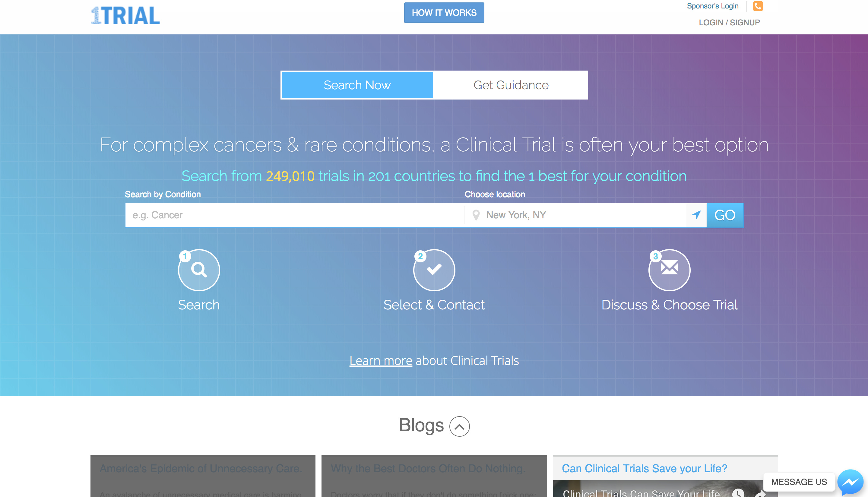Click the MESSAGE US label

[x=799, y=482]
